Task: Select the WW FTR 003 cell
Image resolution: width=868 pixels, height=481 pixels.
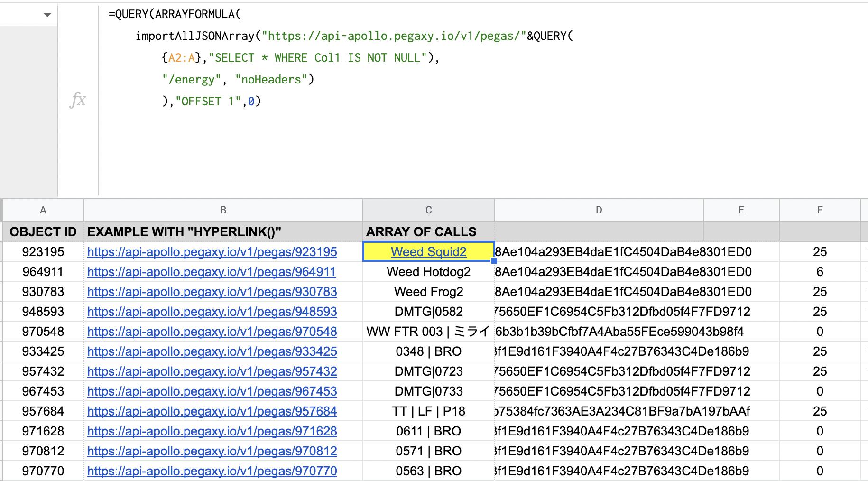Action: [x=429, y=332]
